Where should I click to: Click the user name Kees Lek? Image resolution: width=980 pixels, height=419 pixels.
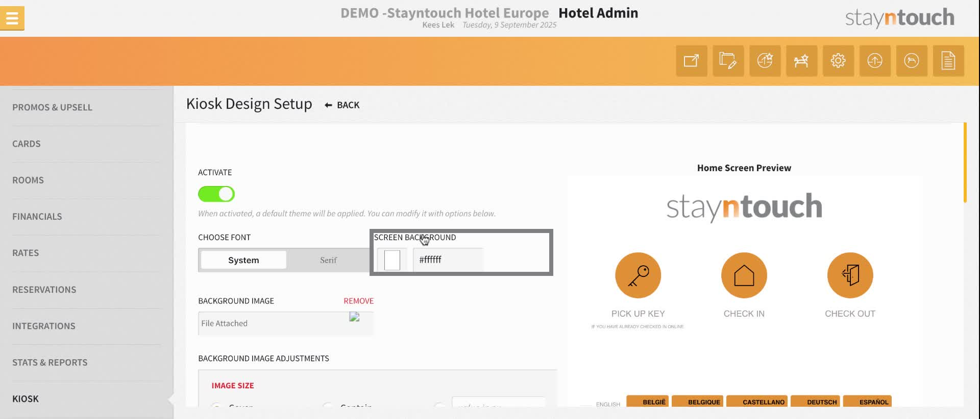(438, 25)
